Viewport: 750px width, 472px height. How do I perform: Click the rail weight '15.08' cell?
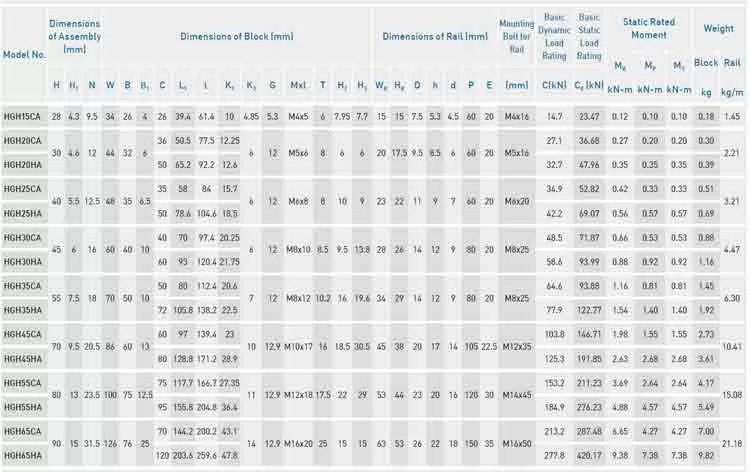pyautogui.click(x=732, y=395)
